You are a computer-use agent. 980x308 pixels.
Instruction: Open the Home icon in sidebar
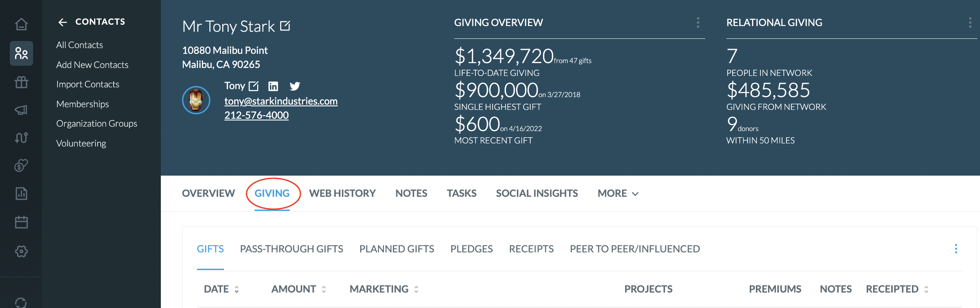point(21,24)
